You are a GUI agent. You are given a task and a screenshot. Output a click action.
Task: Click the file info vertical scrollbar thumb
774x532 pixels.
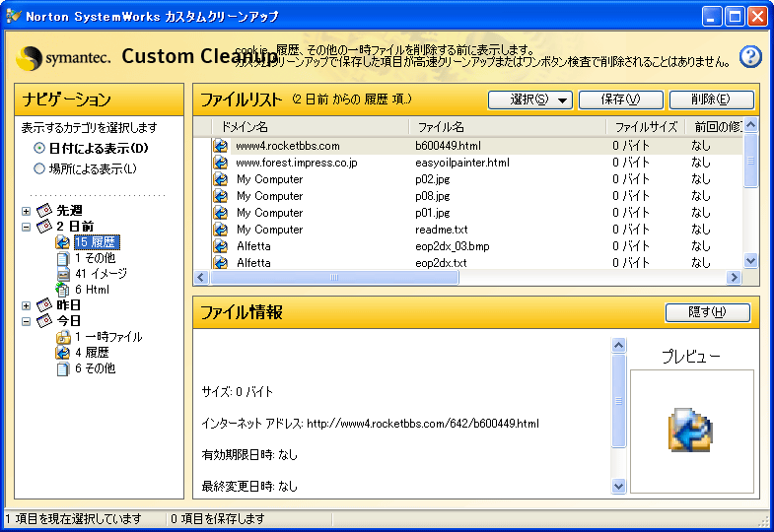click(x=618, y=400)
